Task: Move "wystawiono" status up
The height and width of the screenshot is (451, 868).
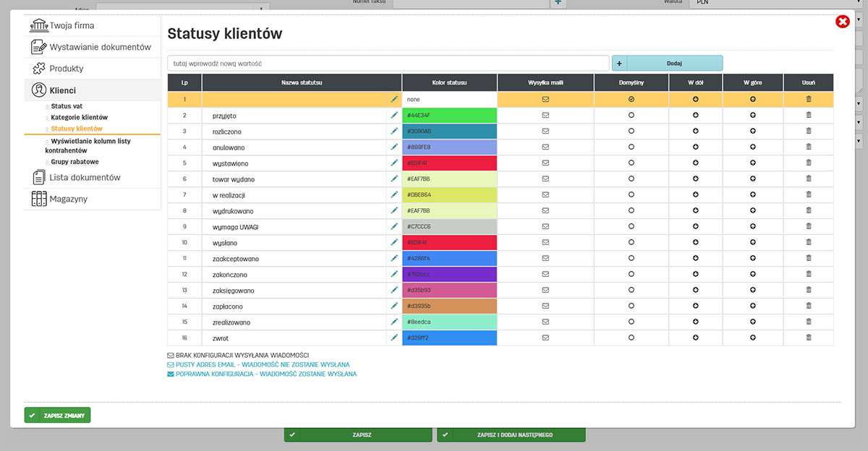Action: coord(752,163)
